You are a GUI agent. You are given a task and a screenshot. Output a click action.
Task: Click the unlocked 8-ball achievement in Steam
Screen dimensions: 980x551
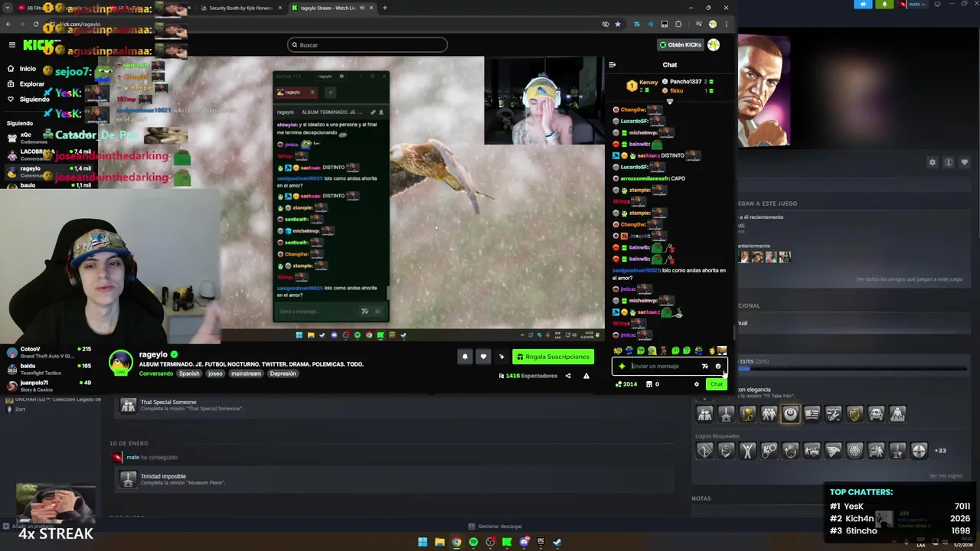click(x=790, y=414)
